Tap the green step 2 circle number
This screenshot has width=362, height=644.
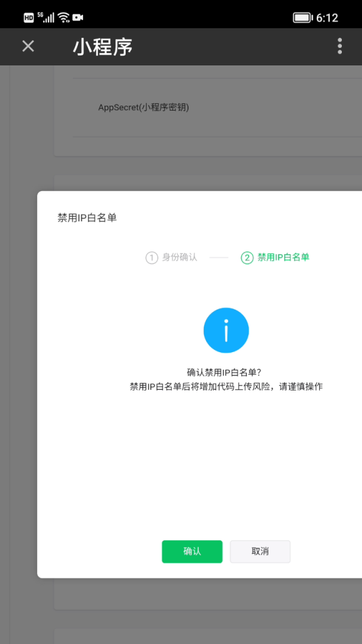click(246, 258)
